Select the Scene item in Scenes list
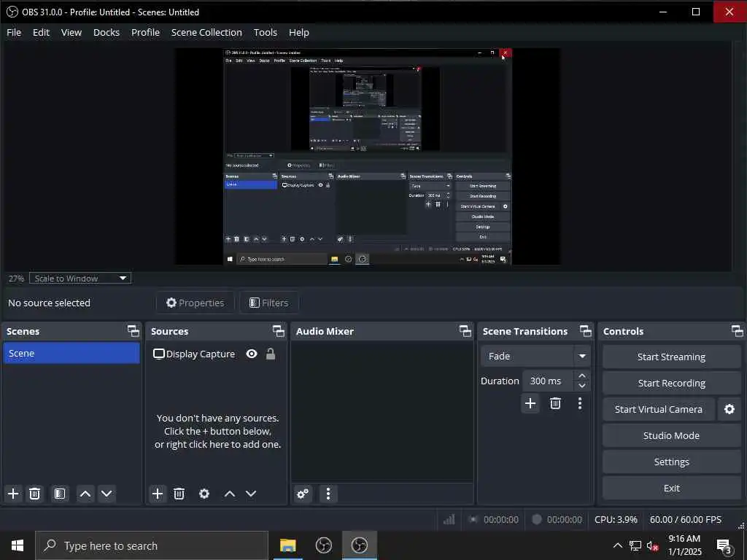747x560 pixels. click(71, 354)
